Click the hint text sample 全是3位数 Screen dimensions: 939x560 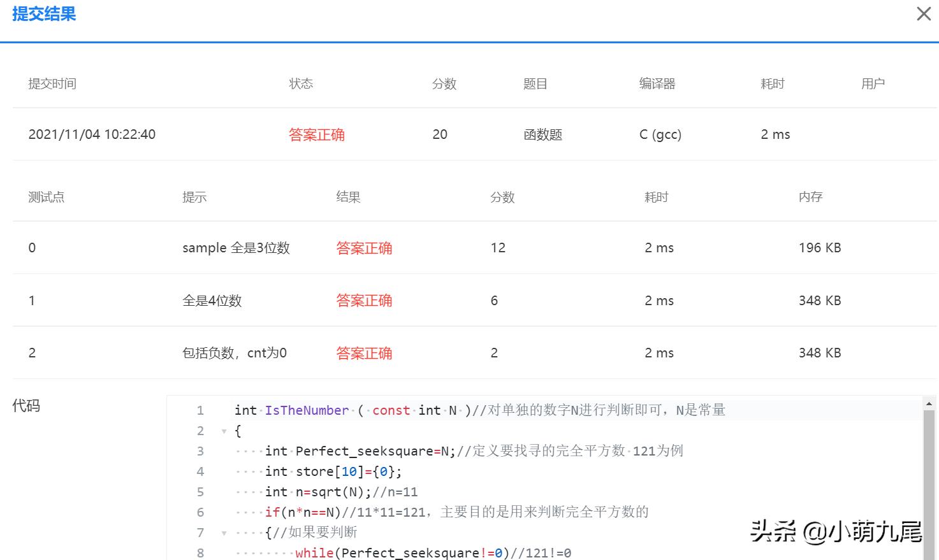pos(236,248)
